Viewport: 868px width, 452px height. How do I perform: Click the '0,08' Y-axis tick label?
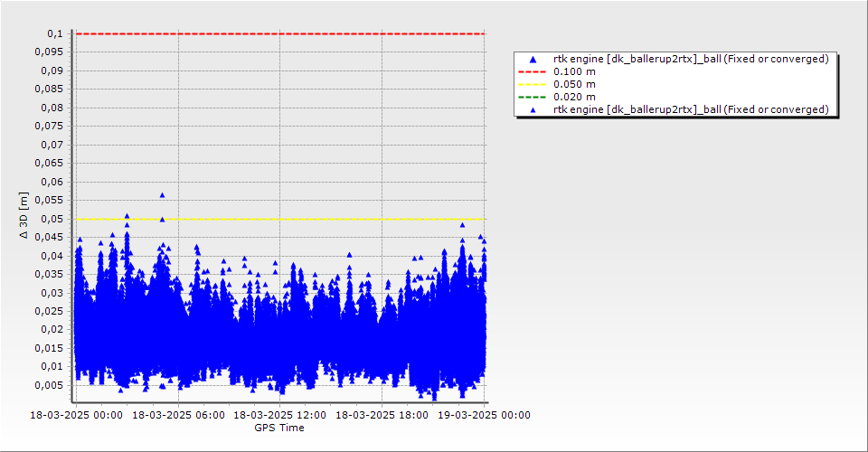pos(52,108)
